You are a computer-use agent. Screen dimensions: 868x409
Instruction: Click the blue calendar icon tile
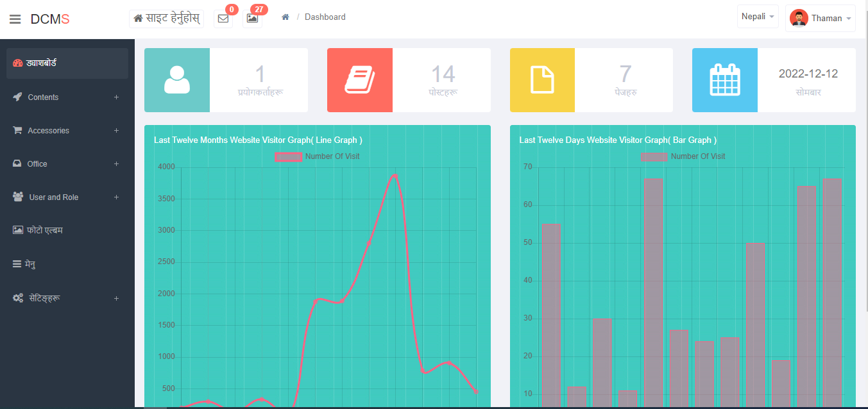725,80
